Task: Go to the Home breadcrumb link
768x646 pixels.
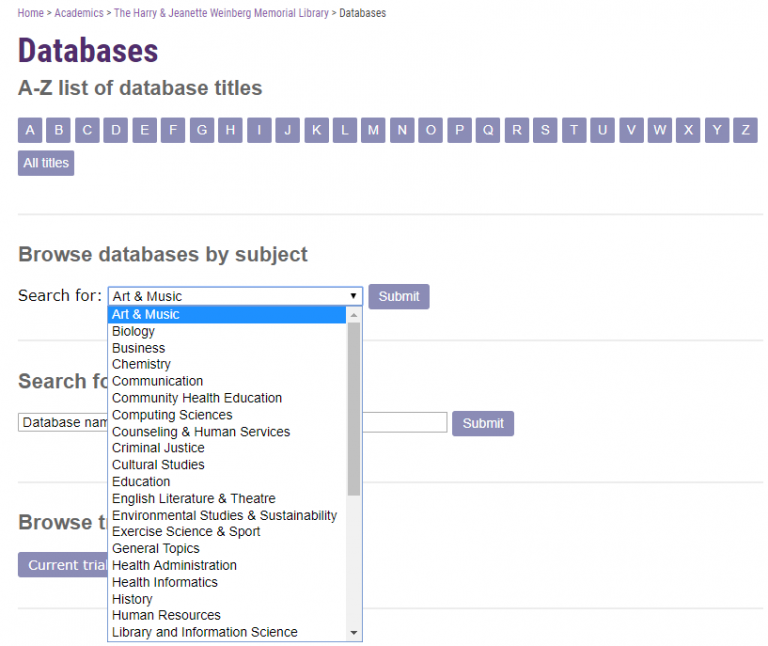Action: [x=31, y=13]
